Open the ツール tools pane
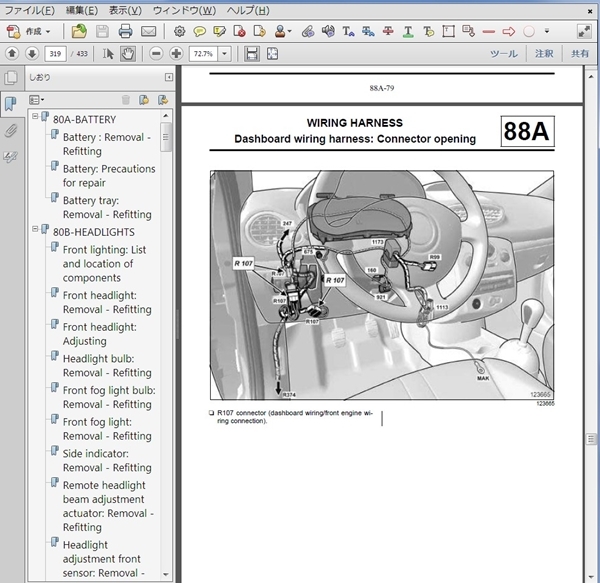 tap(504, 54)
